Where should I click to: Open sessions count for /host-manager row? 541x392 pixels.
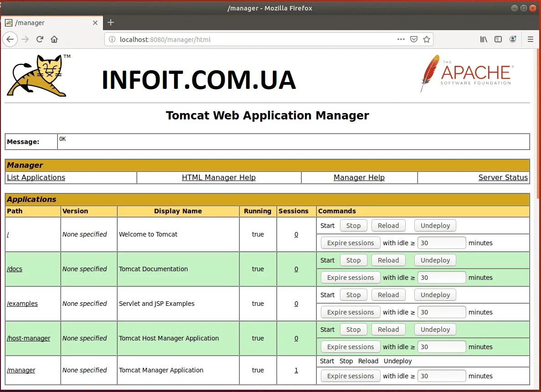(296, 338)
